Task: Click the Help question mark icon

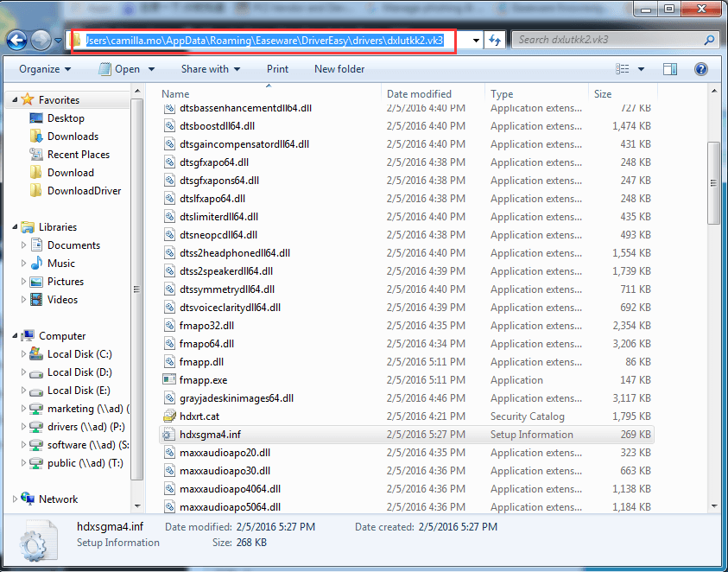Action: (x=703, y=69)
